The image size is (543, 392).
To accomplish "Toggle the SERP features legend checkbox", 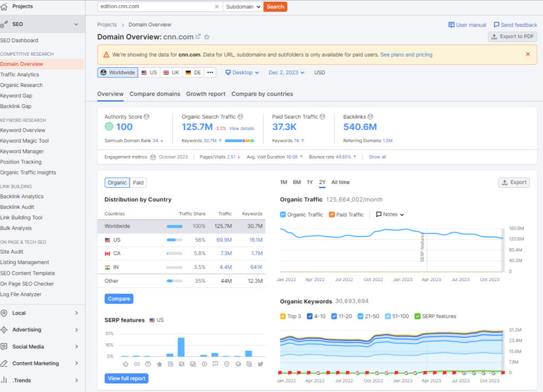I will pyautogui.click(x=417, y=316).
